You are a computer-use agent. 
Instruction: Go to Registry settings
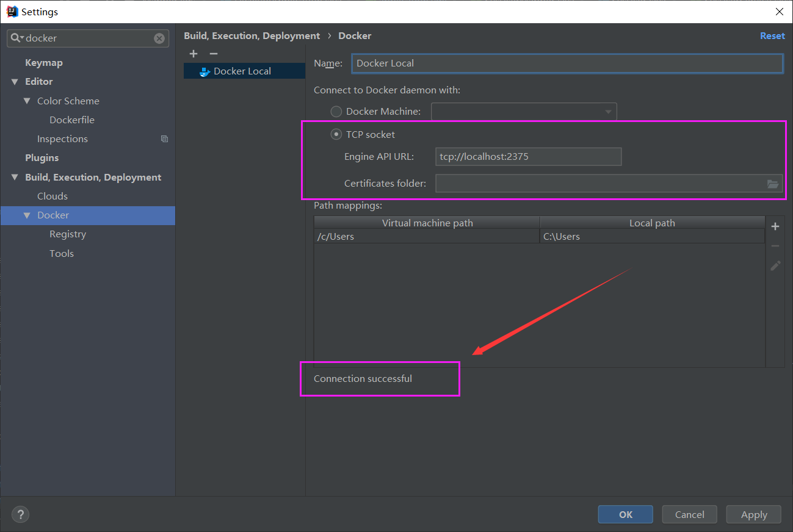tap(67, 234)
